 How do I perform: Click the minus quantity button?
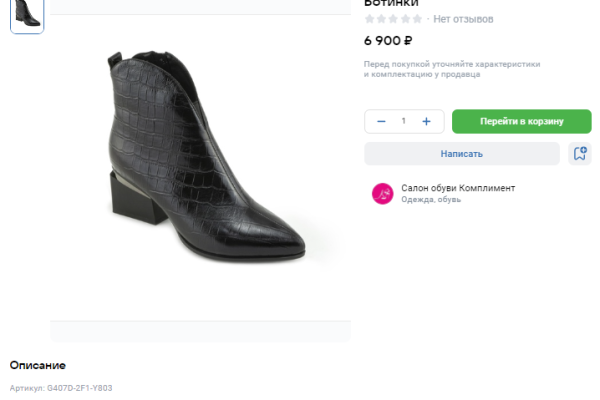[381, 121]
